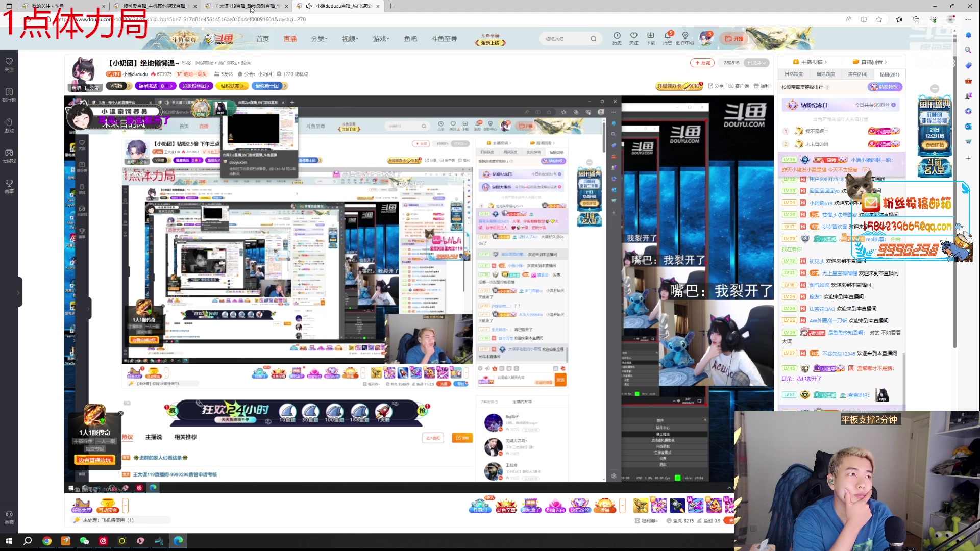The height and width of the screenshot is (551, 980).
Task: Click the 友邻 button next to follow
Action: pyautogui.click(x=702, y=63)
